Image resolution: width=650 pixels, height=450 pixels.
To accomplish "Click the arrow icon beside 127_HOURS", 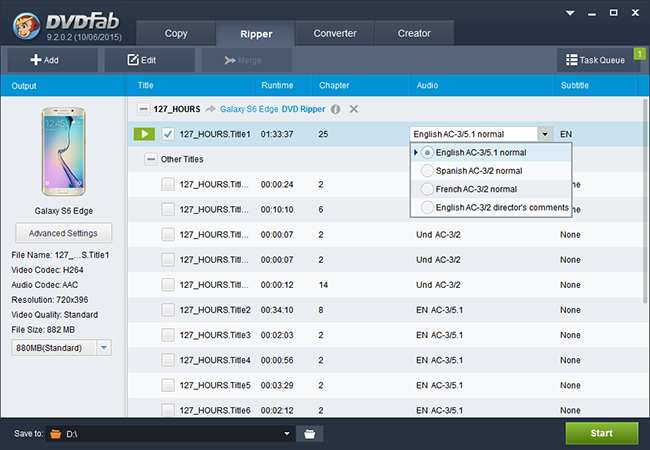I will (x=211, y=109).
